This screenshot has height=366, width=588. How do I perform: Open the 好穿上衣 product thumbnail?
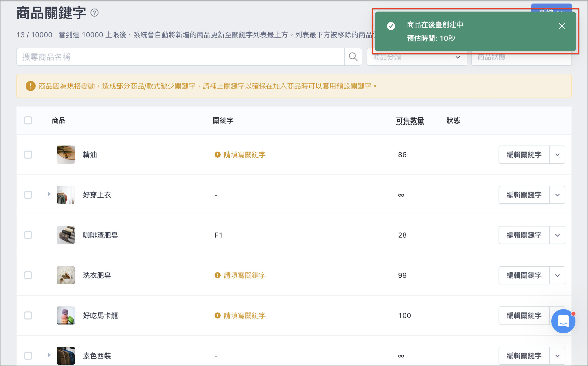click(x=66, y=195)
